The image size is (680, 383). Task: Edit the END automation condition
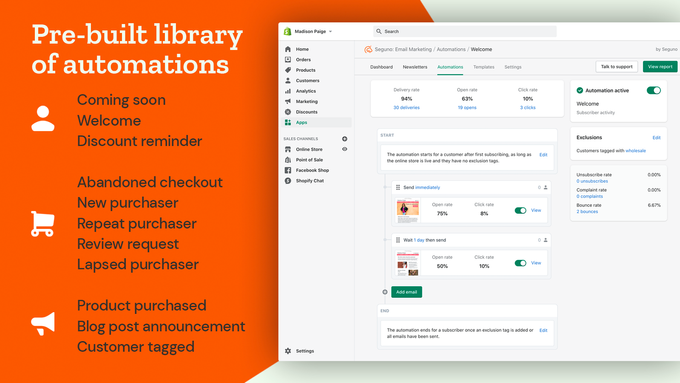point(543,331)
